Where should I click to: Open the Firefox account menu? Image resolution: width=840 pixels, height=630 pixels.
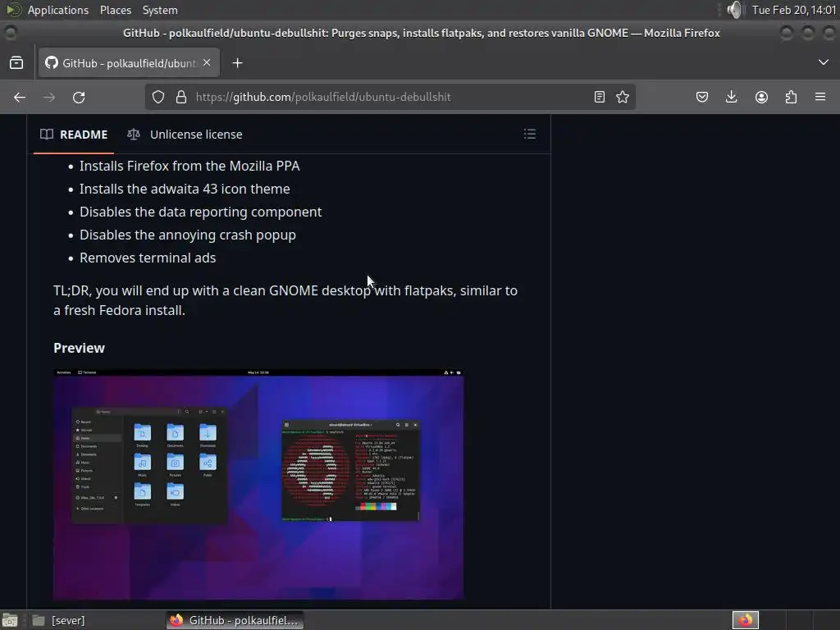(x=761, y=97)
